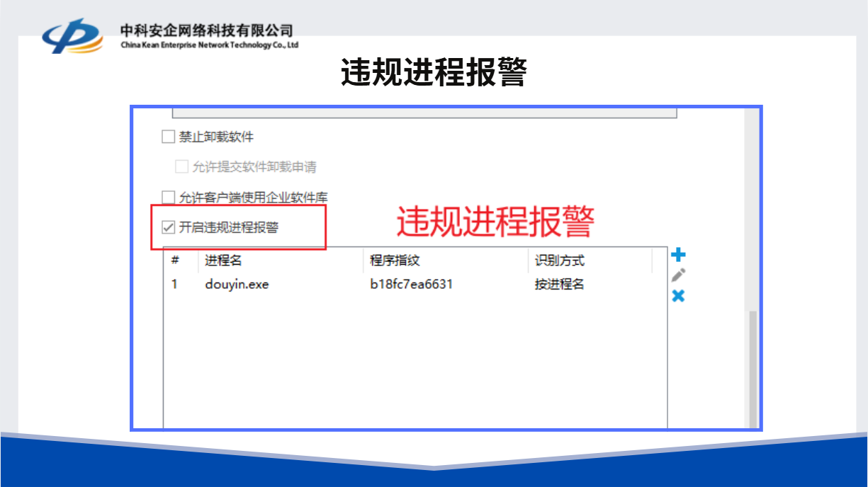Click the red 违规进程报警 annotation text
Screen dimensions: 868x487
tap(495, 222)
